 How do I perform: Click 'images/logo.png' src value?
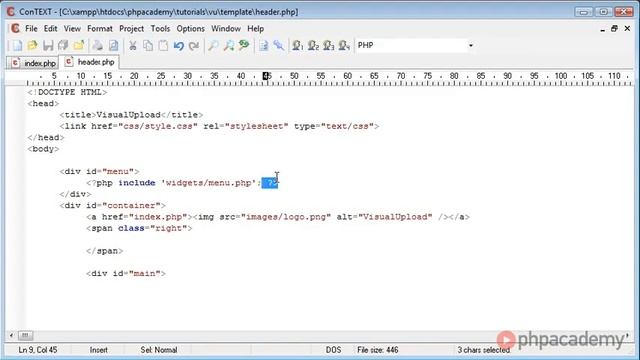click(286, 217)
